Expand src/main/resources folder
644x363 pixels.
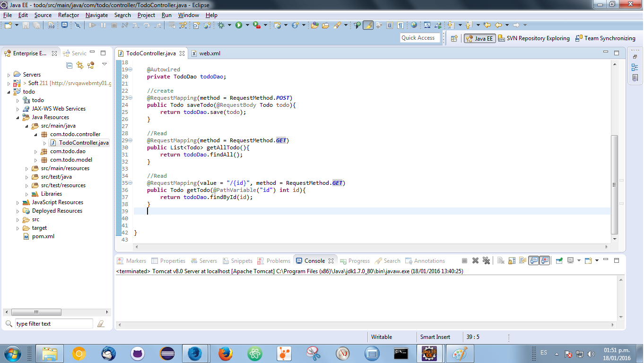click(x=26, y=169)
